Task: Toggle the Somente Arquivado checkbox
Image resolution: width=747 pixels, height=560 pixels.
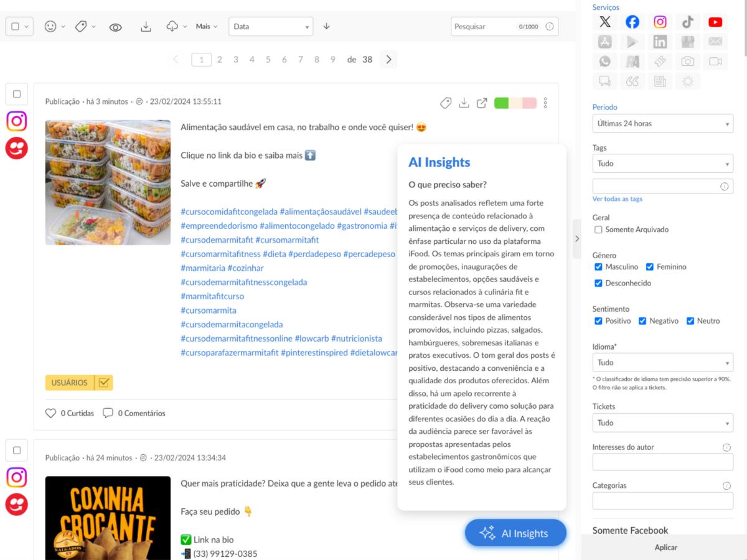Action: 598,230
